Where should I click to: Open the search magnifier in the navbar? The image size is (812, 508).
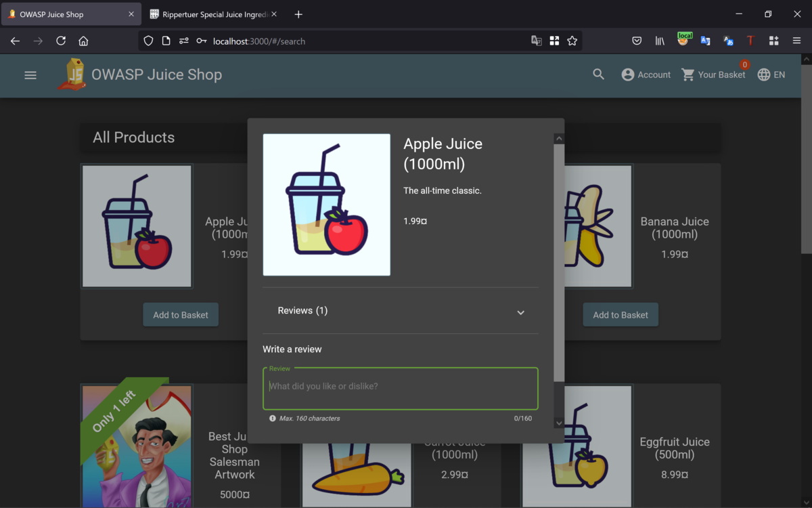598,75
